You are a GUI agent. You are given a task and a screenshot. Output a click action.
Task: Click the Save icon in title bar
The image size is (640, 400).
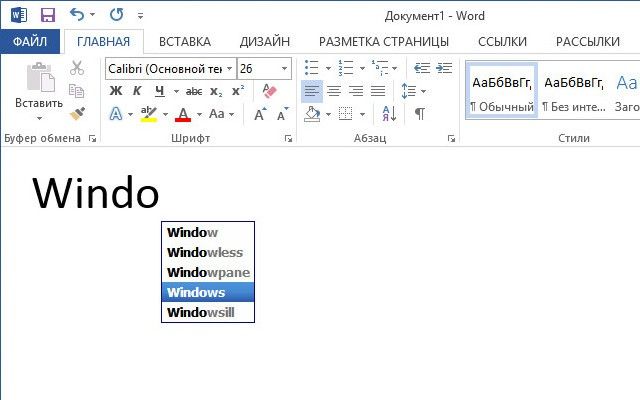coord(47,15)
